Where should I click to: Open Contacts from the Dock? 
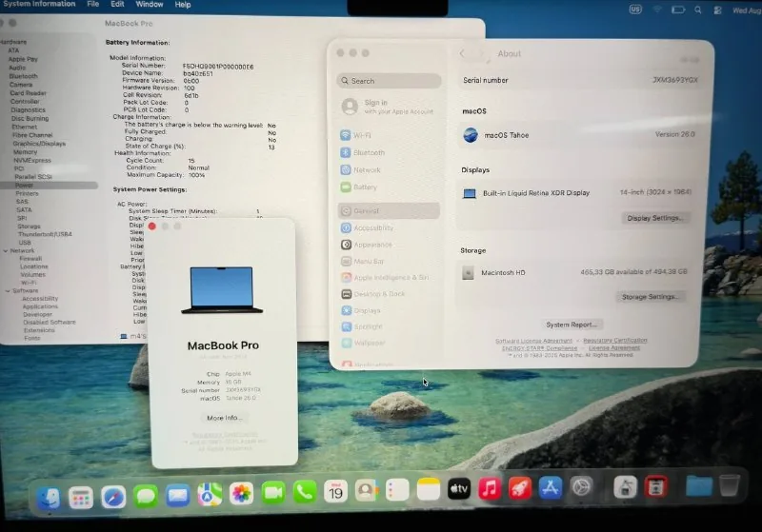367,491
